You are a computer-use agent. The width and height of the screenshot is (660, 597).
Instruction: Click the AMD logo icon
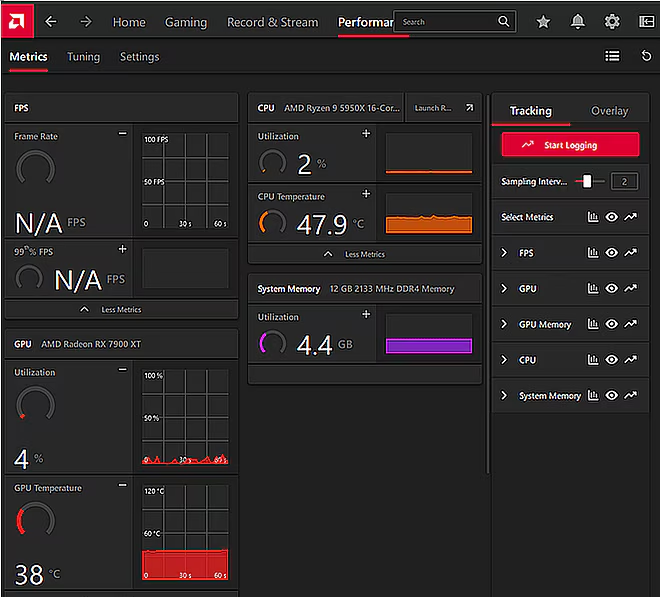coord(17,21)
